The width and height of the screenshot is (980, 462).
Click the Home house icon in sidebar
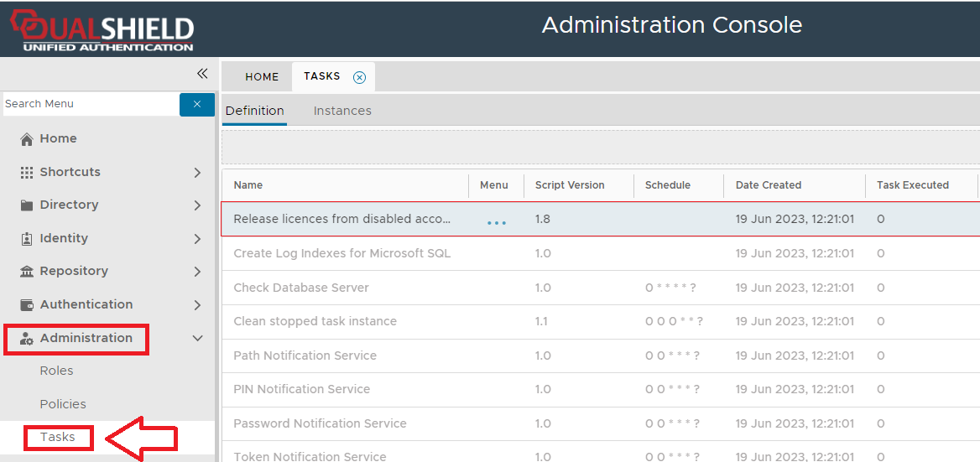click(27, 139)
